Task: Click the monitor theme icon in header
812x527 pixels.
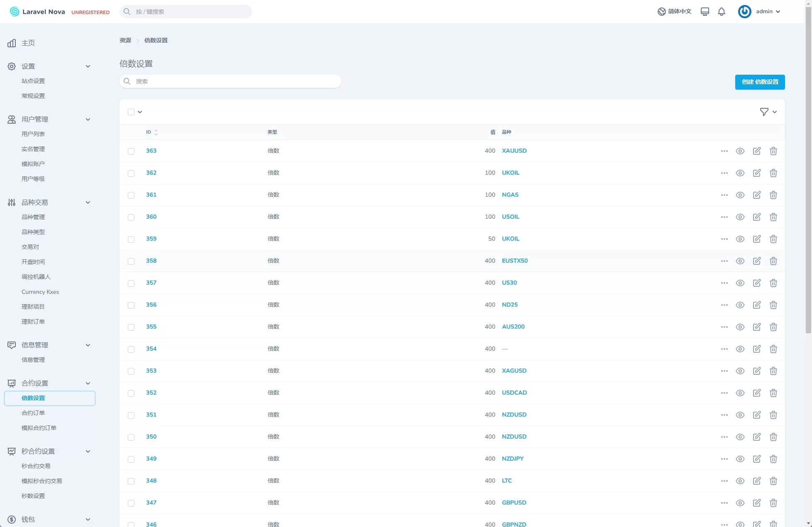Action: pos(705,12)
